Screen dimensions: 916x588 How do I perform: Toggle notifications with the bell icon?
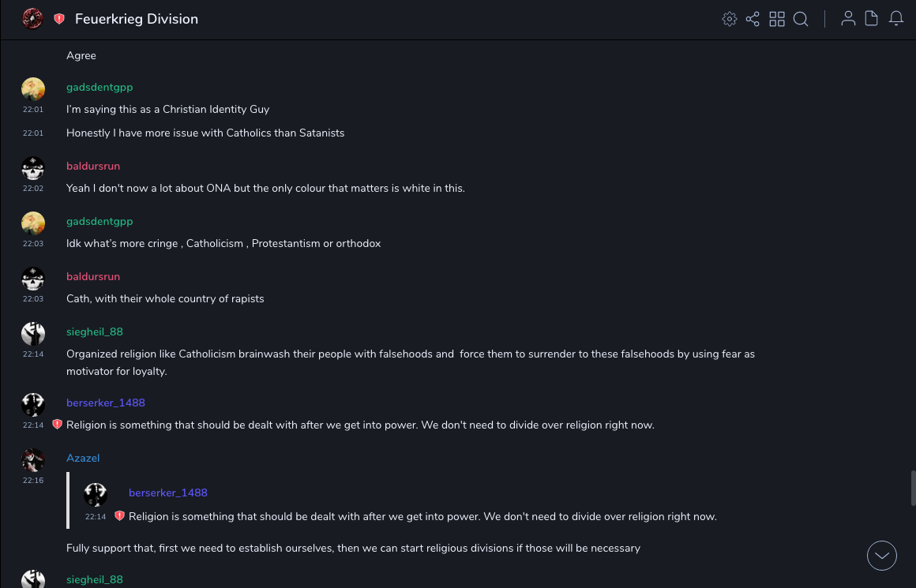[896, 19]
